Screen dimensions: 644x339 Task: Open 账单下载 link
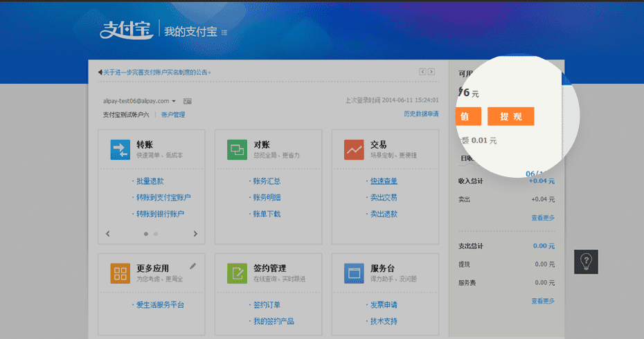[x=267, y=214]
